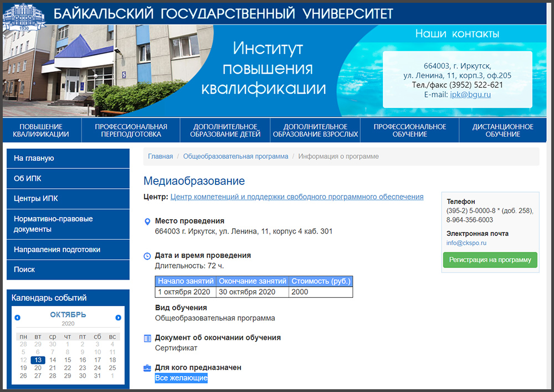Click the university crest logo dated 1930
The height and width of the screenshot is (392, 554).
pyautogui.click(x=24, y=17)
